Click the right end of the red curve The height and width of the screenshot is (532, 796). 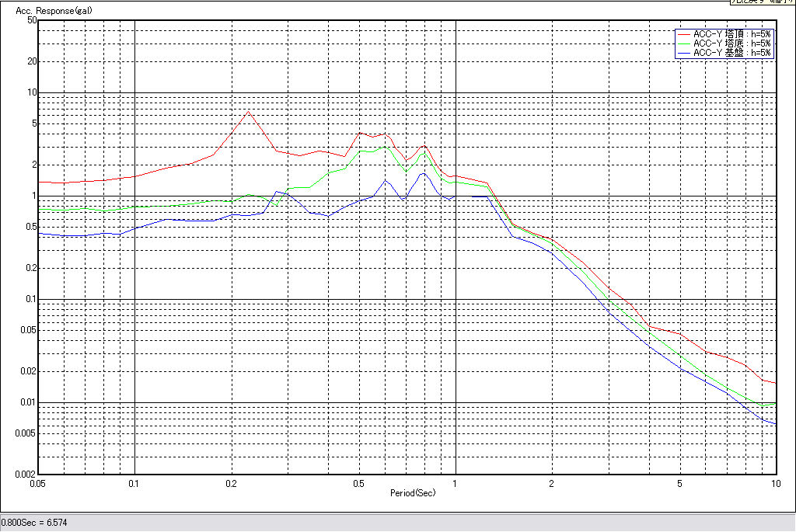775,383
